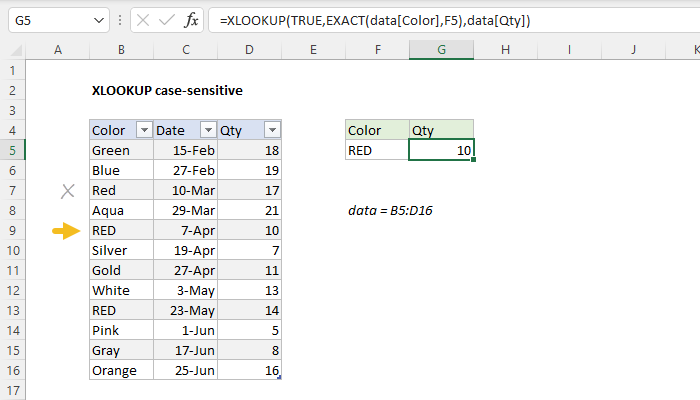Select row 9 header
Image resolution: width=700 pixels, height=400 pixels.
click(12, 230)
